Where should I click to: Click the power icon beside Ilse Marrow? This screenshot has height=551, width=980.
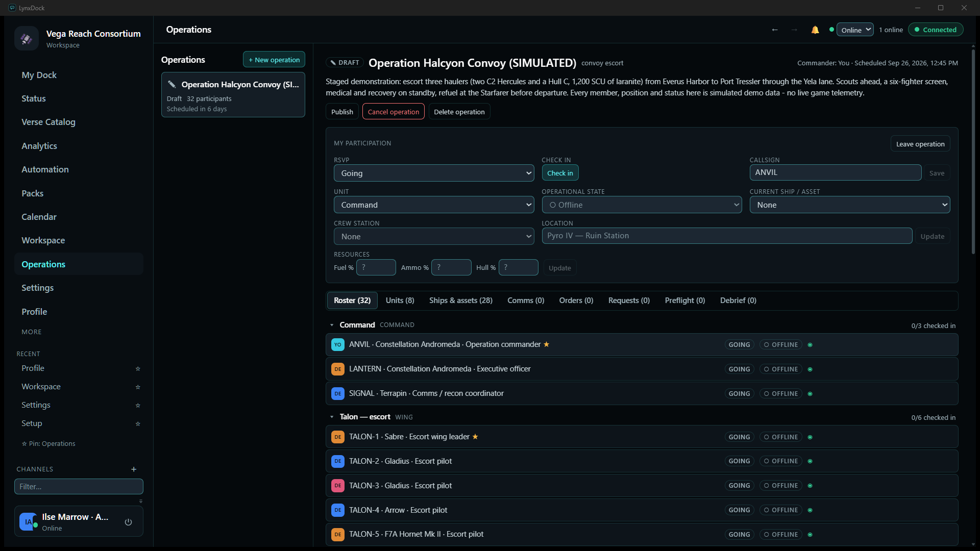coord(128,522)
